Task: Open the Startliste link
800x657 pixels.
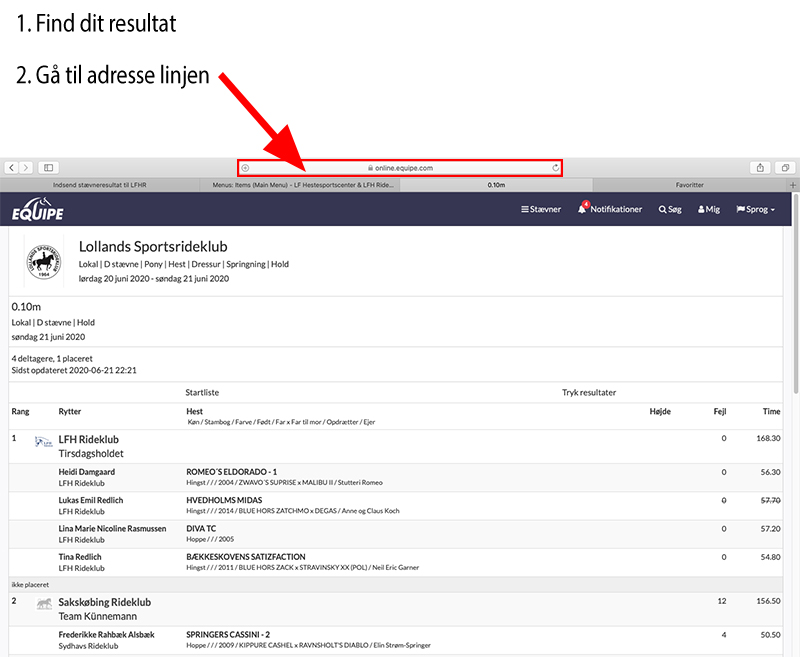Action: (x=202, y=392)
